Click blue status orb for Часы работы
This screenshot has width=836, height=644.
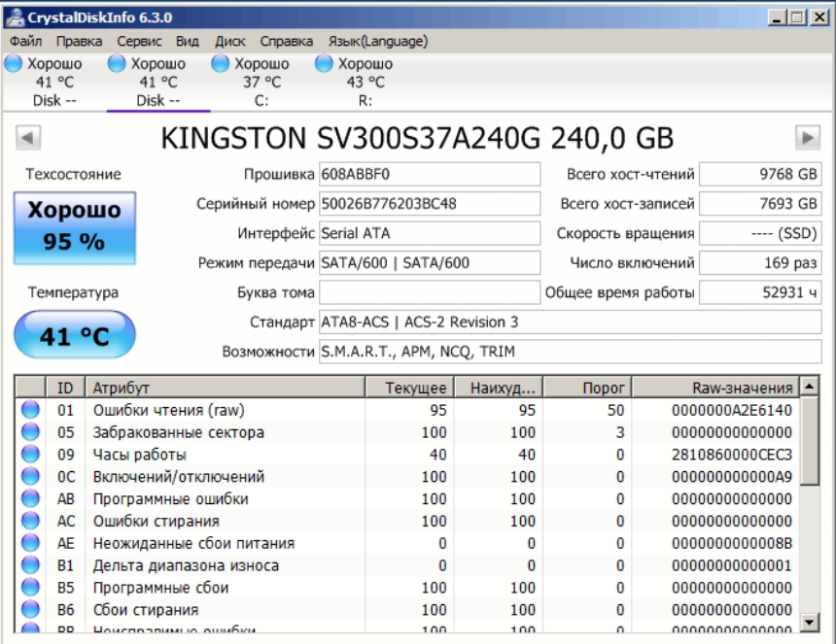pos(30,455)
